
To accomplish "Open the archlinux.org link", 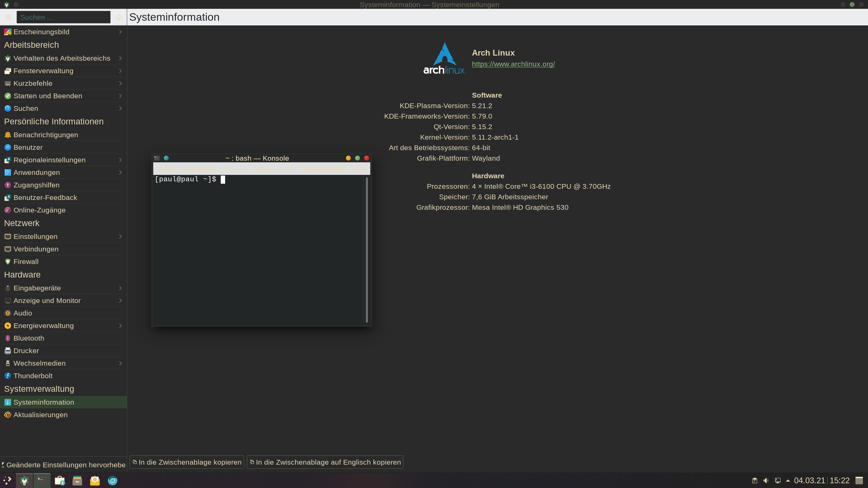I will pyautogui.click(x=513, y=64).
